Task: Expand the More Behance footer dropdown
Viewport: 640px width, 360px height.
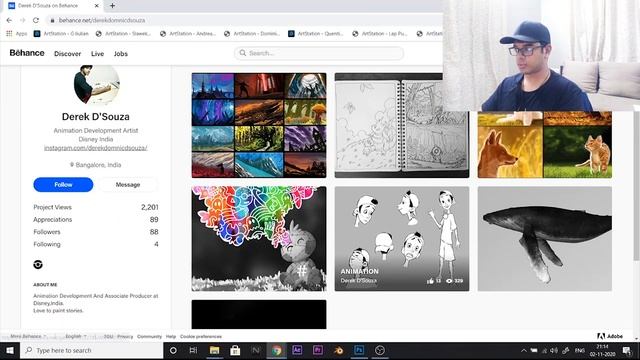Action: (x=28, y=336)
